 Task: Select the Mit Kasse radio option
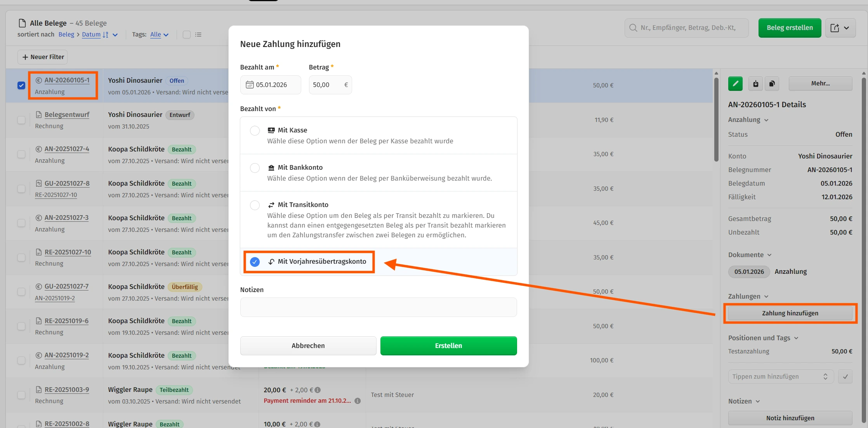[255, 130]
